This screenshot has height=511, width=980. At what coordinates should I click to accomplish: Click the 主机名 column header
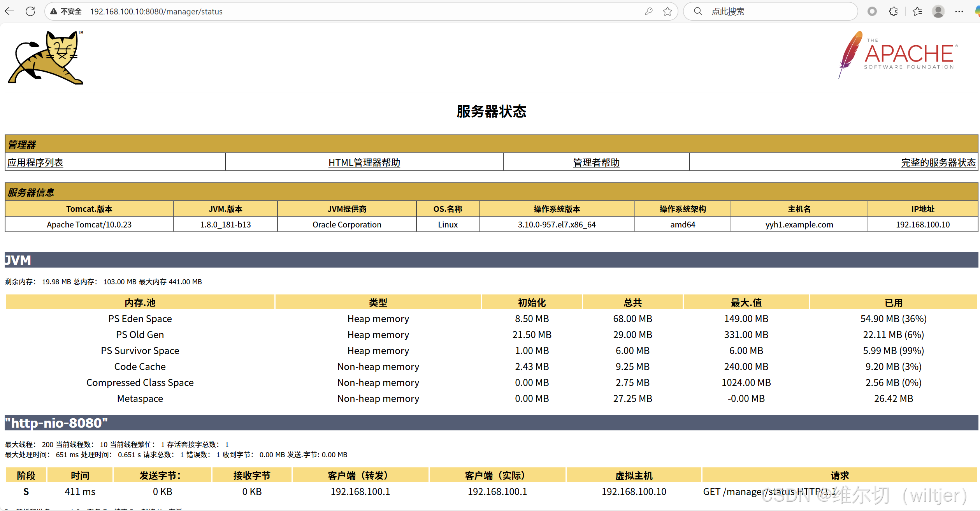pos(799,209)
